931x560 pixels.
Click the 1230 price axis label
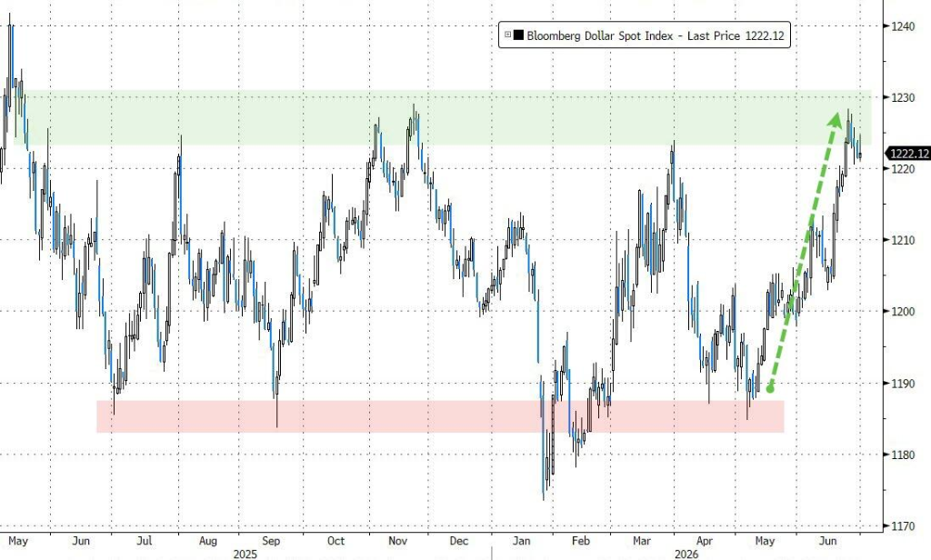902,97
